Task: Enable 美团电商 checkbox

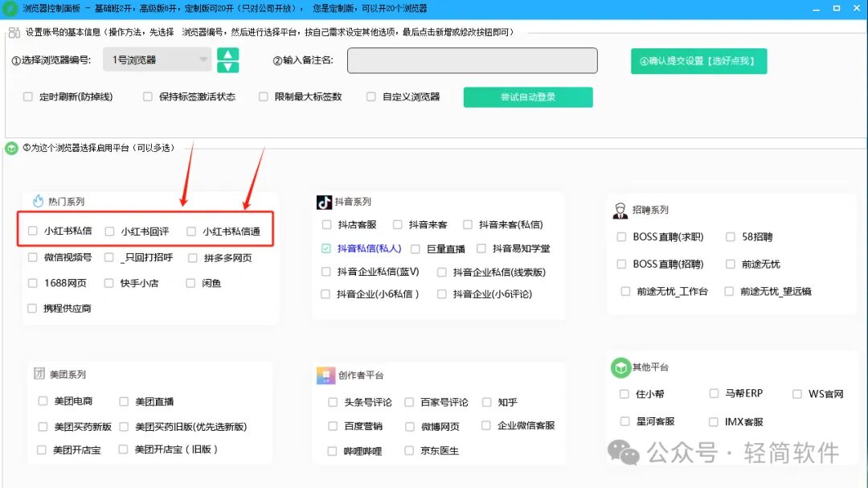Action: [43, 400]
